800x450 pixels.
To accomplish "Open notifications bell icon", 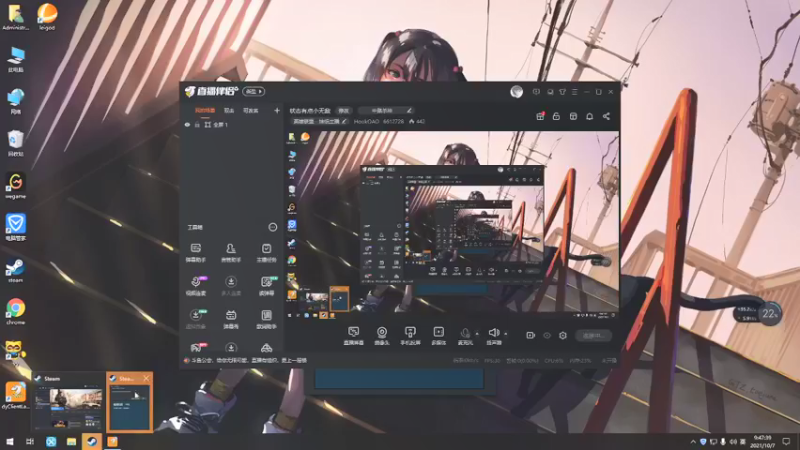I will [589, 116].
